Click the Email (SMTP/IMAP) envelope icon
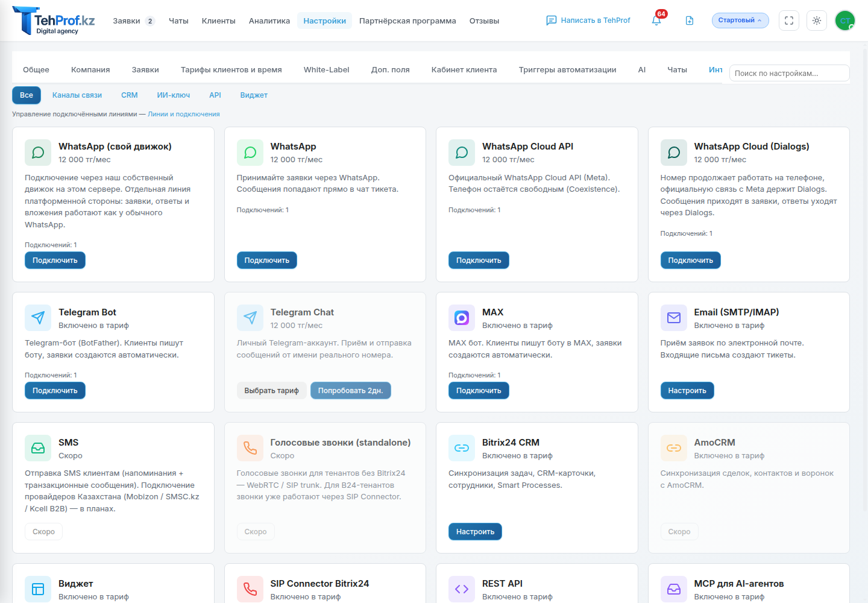The image size is (868, 603). click(x=674, y=318)
